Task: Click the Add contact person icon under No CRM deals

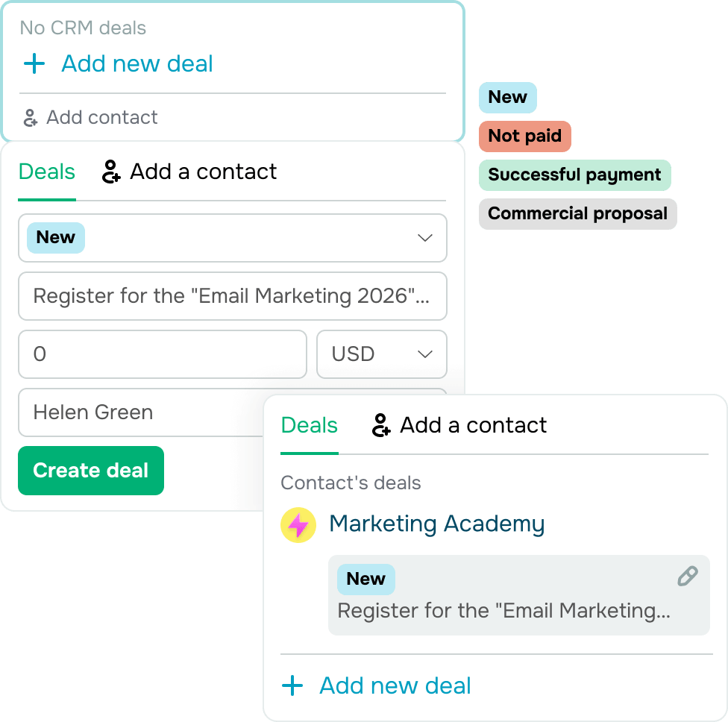Action: tap(31, 118)
